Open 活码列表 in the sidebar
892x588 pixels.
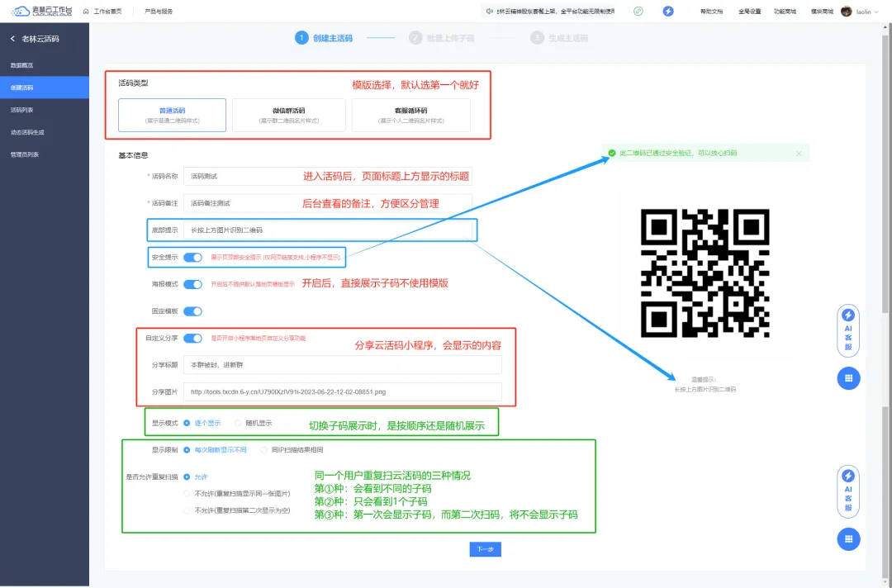[45, 110]
